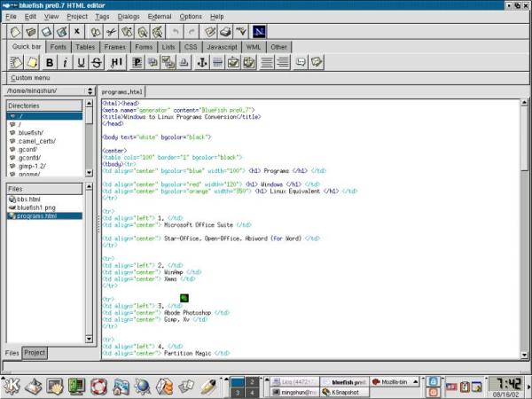The width and height of the screenshot is (532, 399).
Task: Insert paragraph tag with the P icon
Action: coord(137,62)
